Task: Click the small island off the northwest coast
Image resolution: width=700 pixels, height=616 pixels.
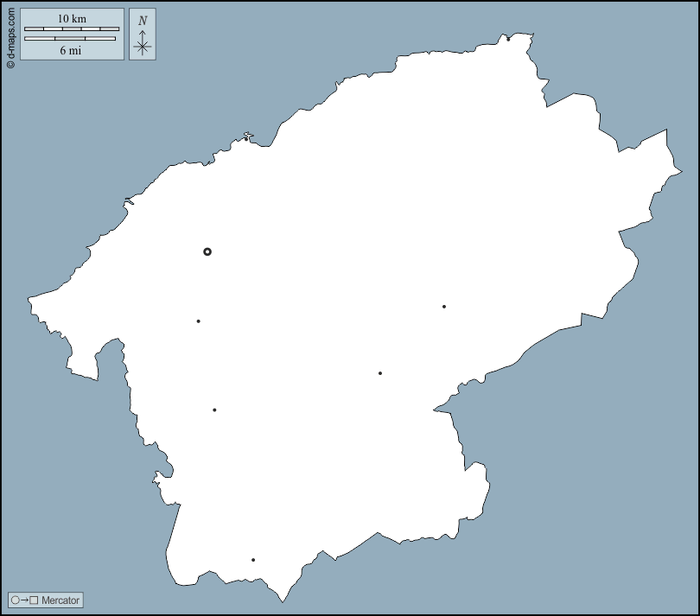Action: (247, 136)
